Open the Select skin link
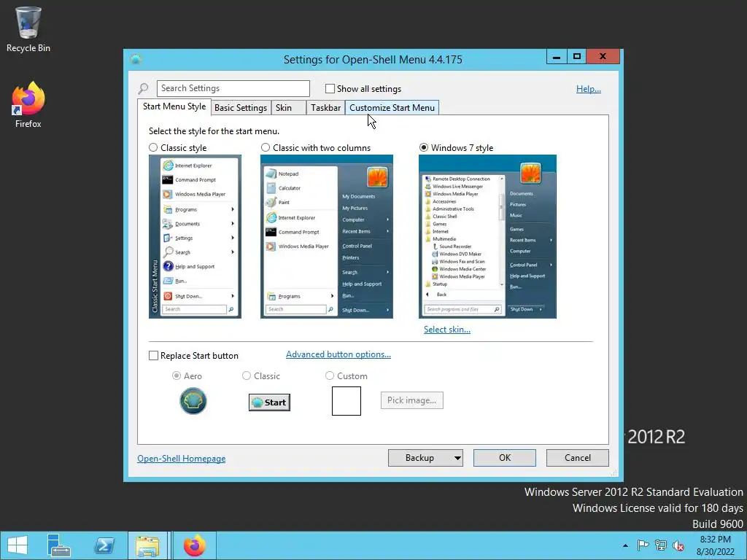This screenshot has width=747, height=560. point(447,330)
